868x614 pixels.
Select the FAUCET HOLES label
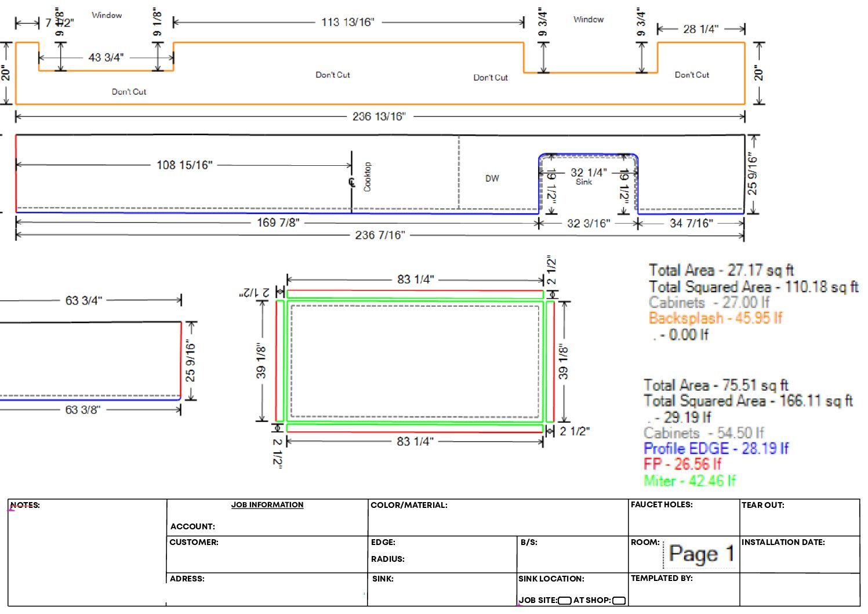point(662,504)
